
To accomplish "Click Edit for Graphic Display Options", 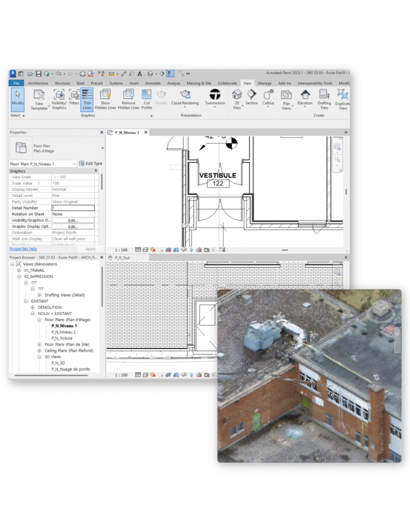I will click(x=73, y=227).
